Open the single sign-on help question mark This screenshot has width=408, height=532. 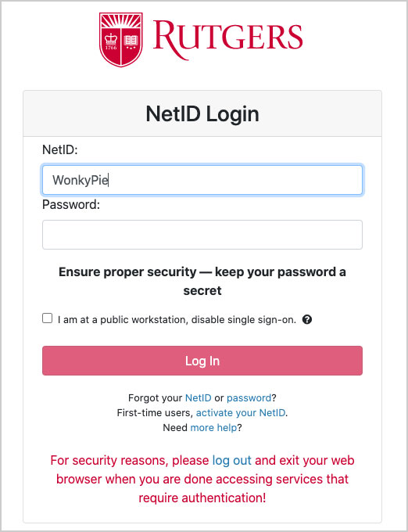(x=307, y=320)
